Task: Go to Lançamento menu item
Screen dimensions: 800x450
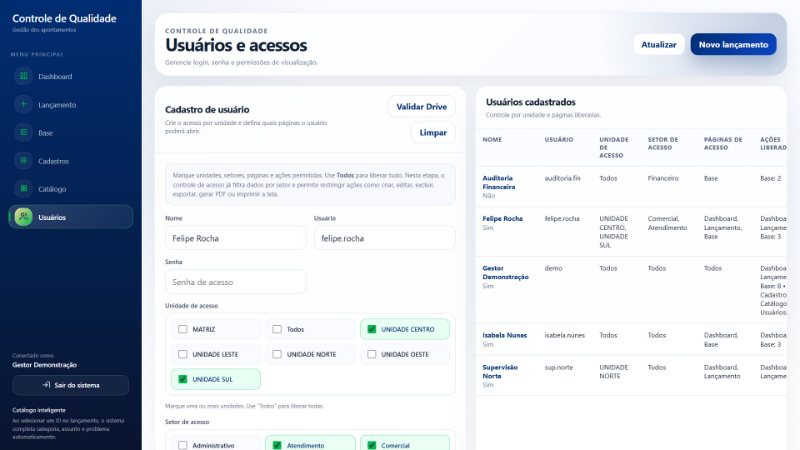Action: 71,104
